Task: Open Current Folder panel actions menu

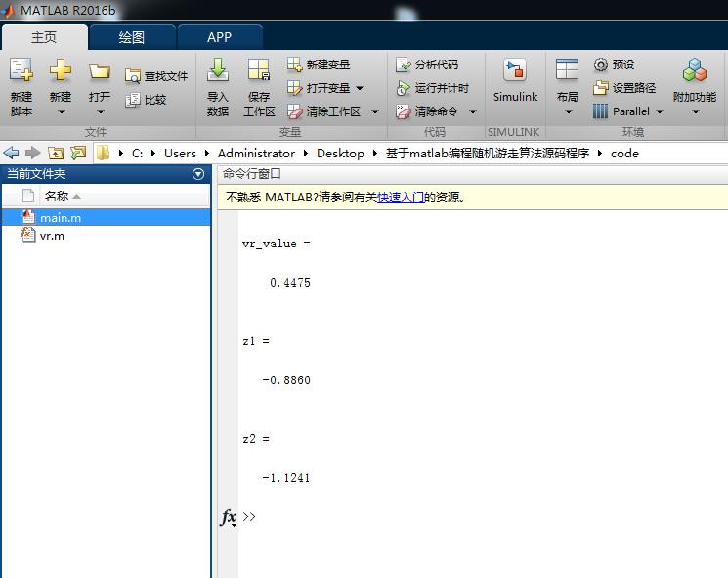Action: point(198,174)
